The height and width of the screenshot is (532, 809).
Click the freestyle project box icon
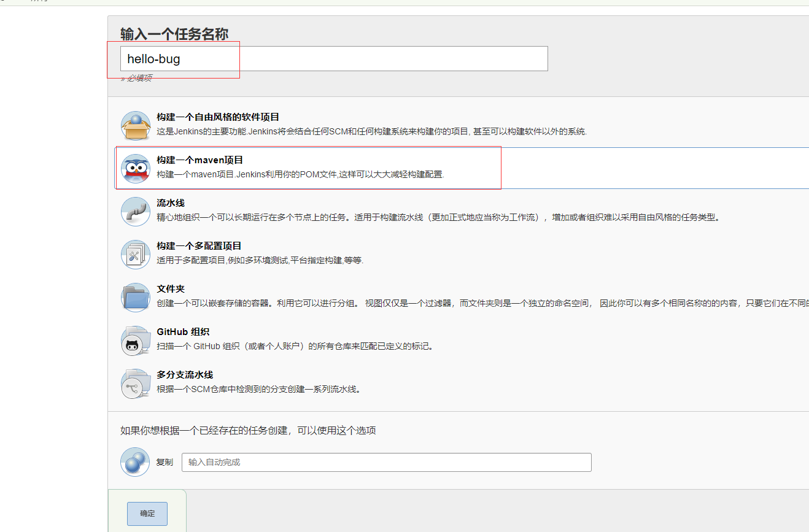coord(136,126)
